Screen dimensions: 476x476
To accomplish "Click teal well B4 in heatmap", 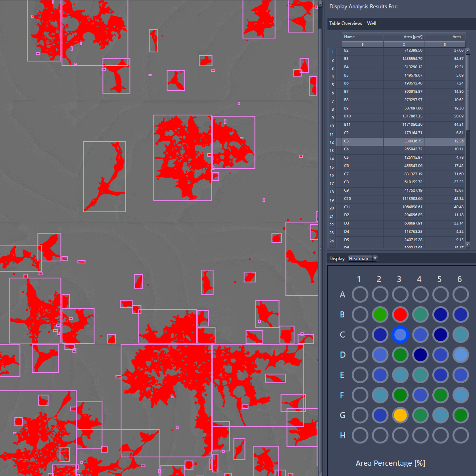I will pyautogui.click(x=420, y=315).
